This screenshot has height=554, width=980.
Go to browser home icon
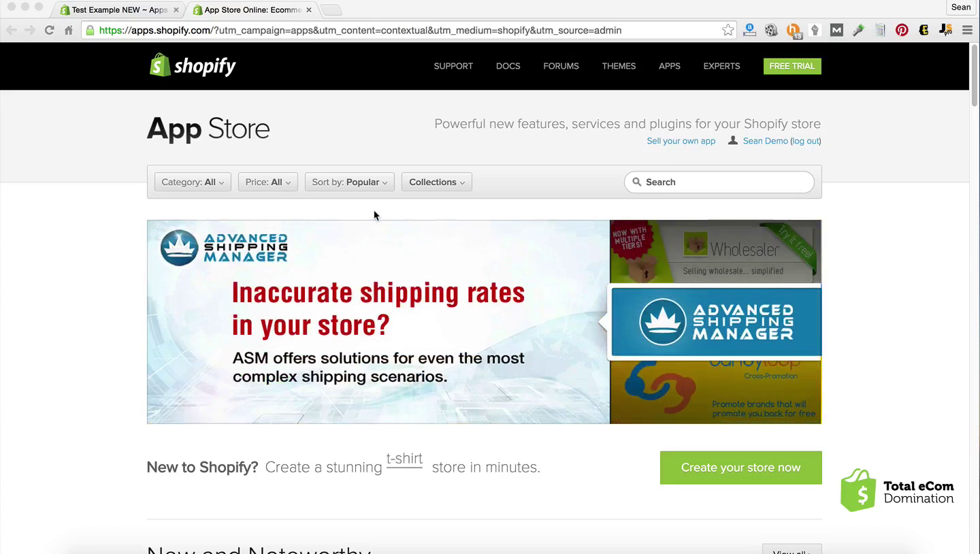pyautogui.click(x=69, y=30)
